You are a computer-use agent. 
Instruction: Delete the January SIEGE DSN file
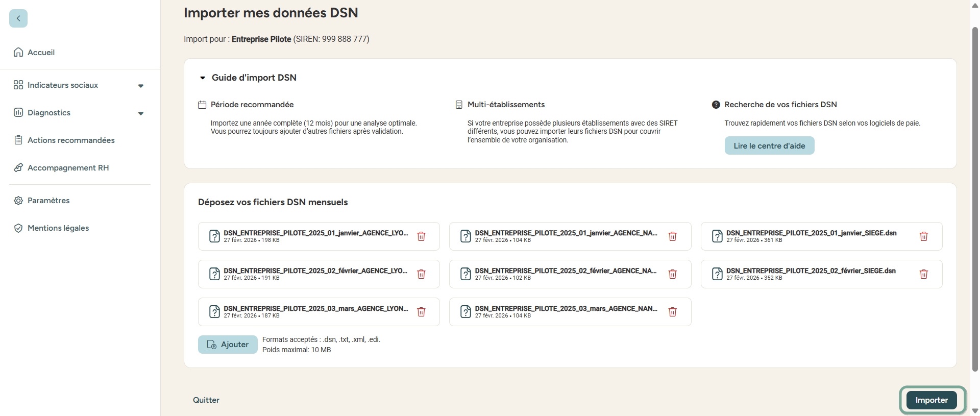923,236
